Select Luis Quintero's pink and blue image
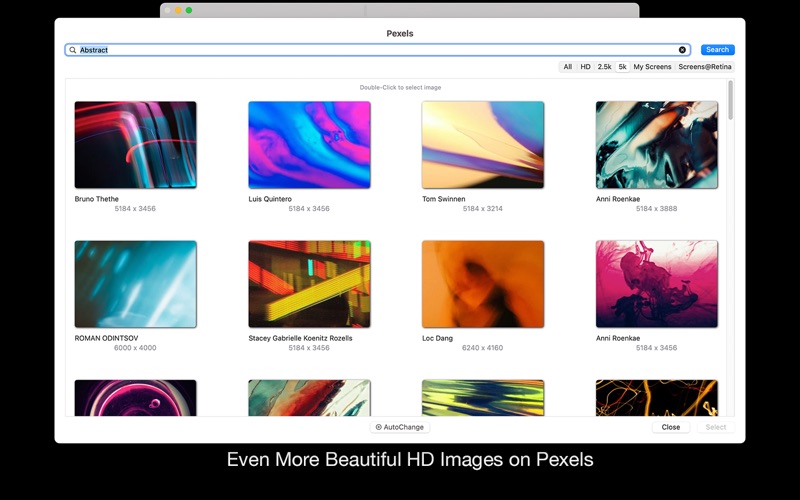Image resolution: width=800 pixels, height=500 pixels. (x=309, y=145)
